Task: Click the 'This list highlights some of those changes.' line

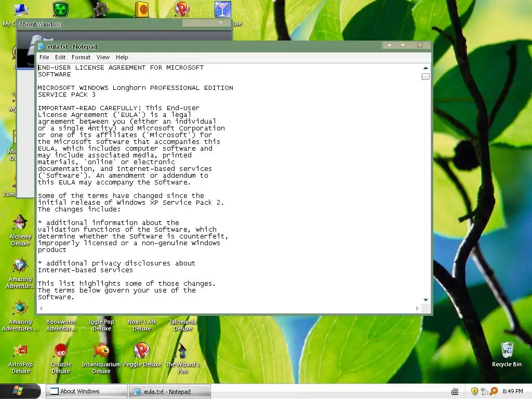Action: coord(127,284)
